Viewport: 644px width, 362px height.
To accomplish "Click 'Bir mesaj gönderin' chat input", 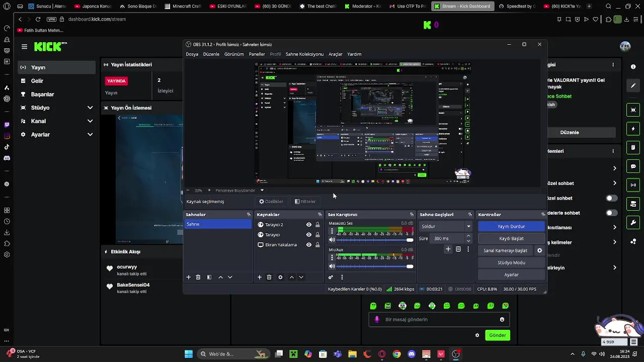I will point(439,319).
